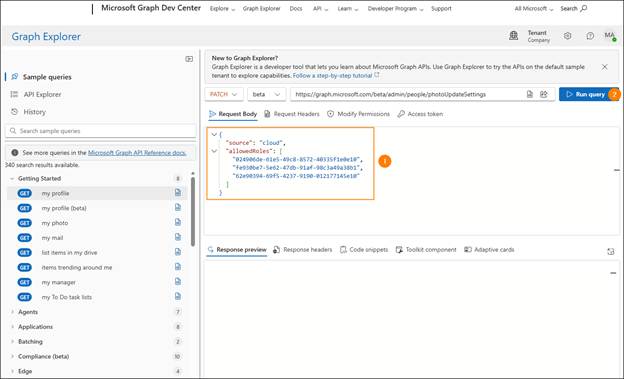Click the Search sample queries field
Image resolution: width=624 pixels, height=379 pixels.
(x=101, y=131)
